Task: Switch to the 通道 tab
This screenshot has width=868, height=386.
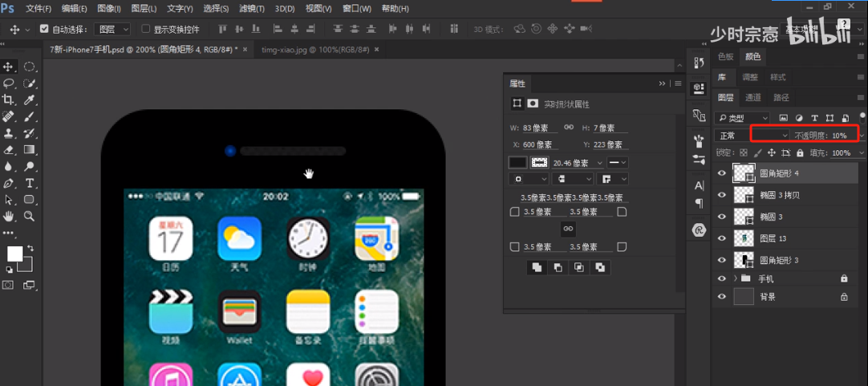Action: coord(752,97)
